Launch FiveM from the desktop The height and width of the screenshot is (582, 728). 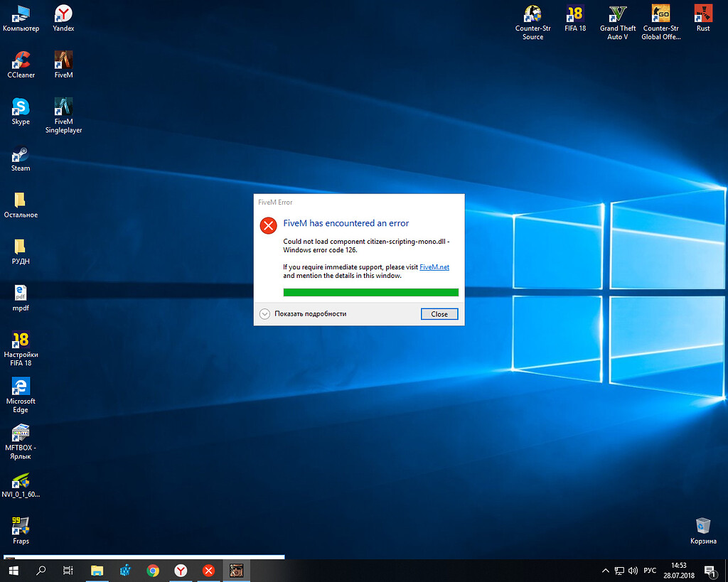[x=63, y=60]
